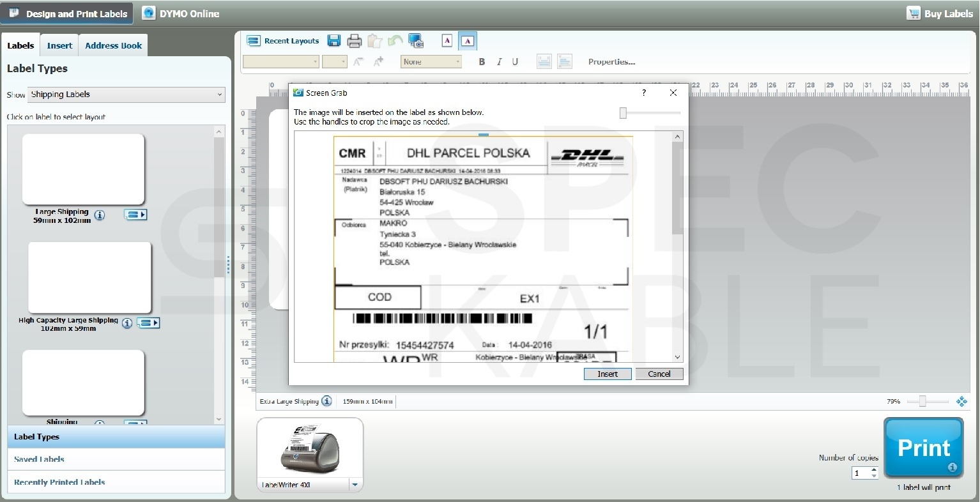Image resolution: width=980 pixels, height=502 pixels.
Task: Click the zoom-to-fit arrows icon
Action: pos(961,401)
